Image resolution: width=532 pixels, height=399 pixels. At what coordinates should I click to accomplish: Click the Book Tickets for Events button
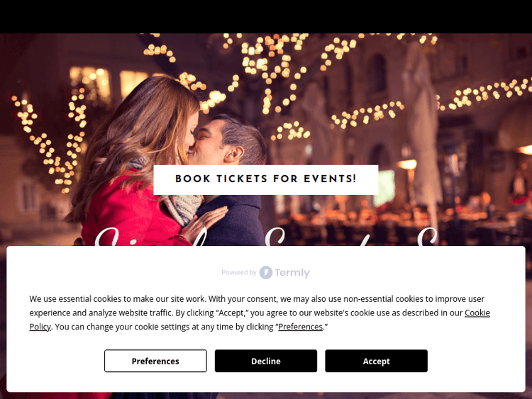pyautogui.click(x=266, y=180)
